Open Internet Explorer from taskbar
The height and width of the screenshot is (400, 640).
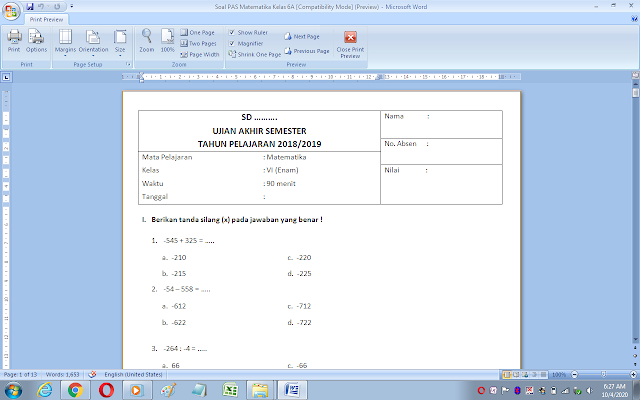click(44, 390)
